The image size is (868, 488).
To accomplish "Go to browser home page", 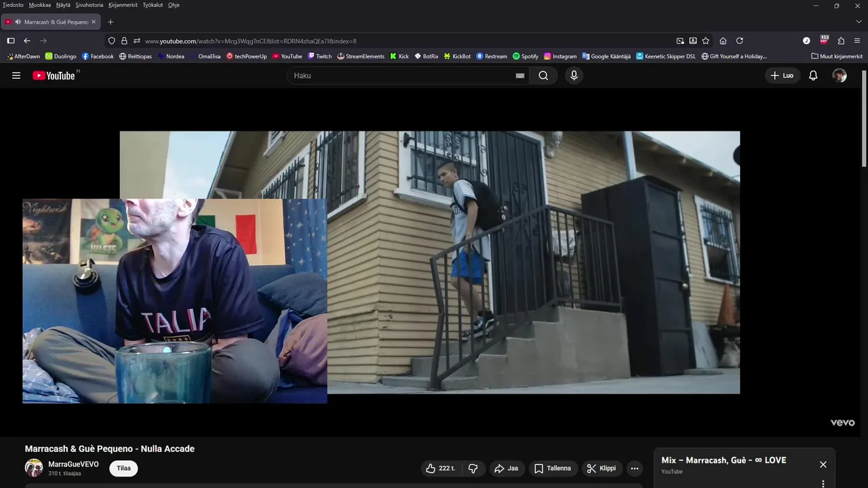I will pos(723,41).
